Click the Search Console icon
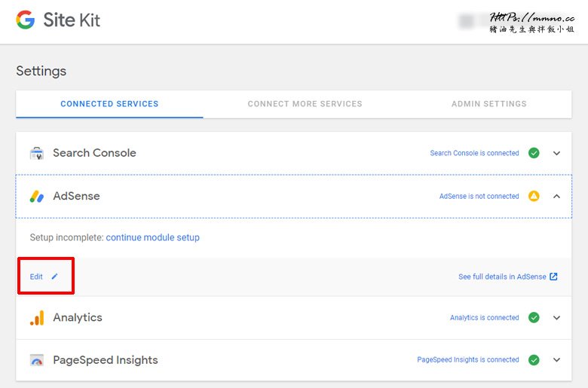Image resolution: width=588 pixels, height=388 pixels. click(x=37, y=153)
